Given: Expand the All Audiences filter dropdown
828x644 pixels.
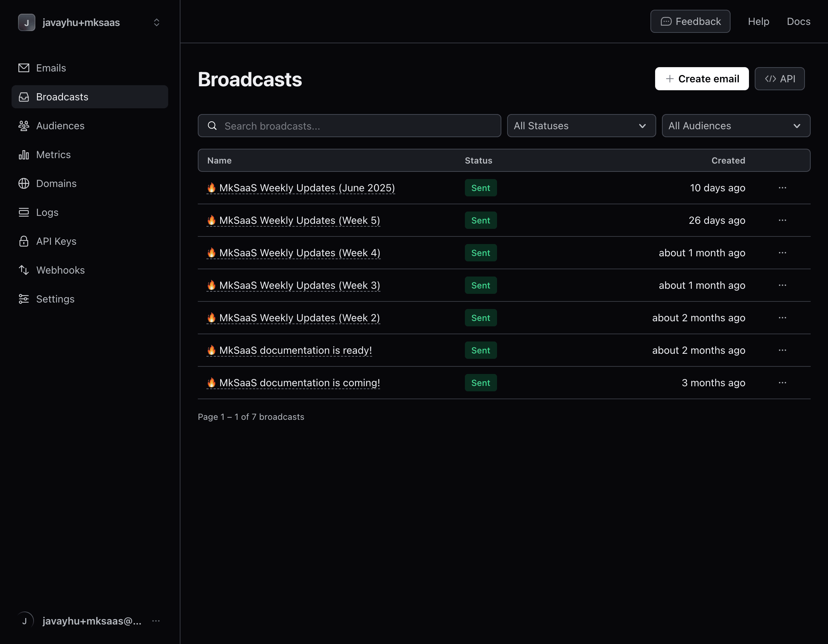Looking at the screenshot, I should coord(736,126).
